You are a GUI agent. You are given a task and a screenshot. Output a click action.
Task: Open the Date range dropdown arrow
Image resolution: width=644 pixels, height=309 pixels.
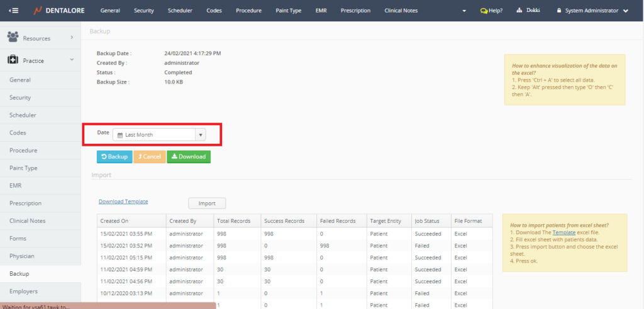click(200, 134)
